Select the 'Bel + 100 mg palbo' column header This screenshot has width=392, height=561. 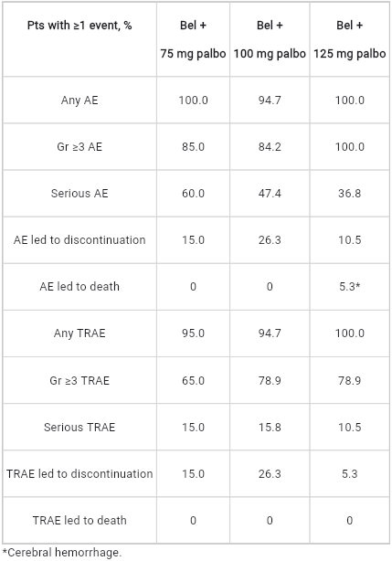[270, 39]
